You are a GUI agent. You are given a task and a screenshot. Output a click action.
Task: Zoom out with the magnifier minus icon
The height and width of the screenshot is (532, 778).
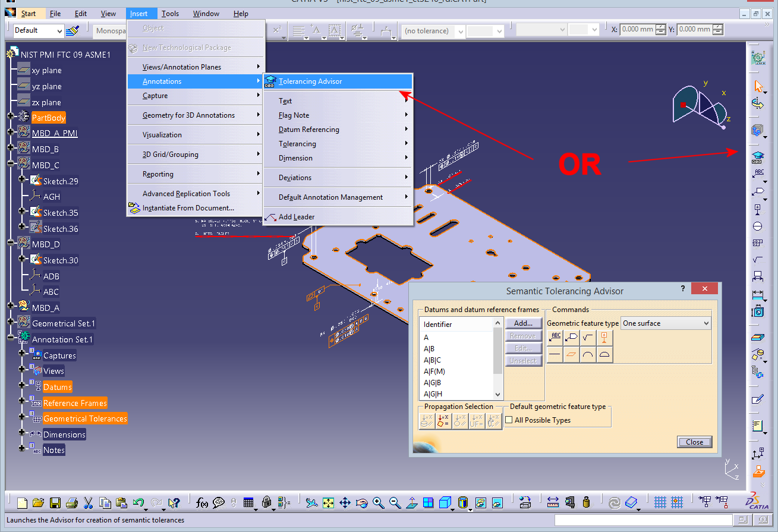click(395, 503)
